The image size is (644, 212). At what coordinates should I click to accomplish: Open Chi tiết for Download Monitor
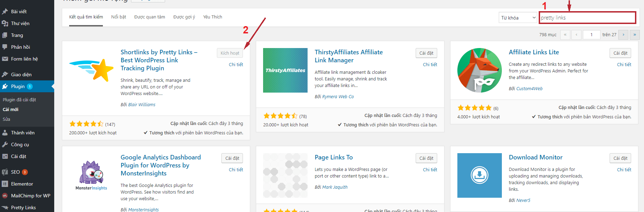[x=624, y=170]
